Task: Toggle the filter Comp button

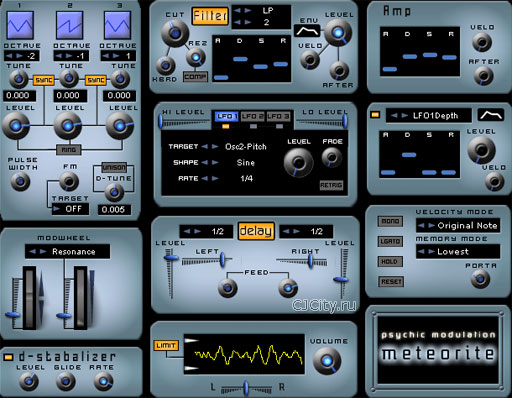Action: 195,77
